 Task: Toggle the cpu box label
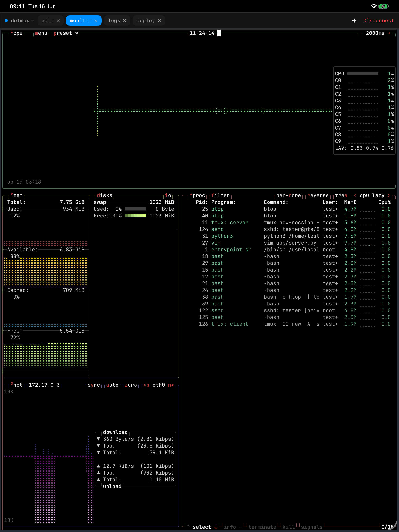[17, 33]
